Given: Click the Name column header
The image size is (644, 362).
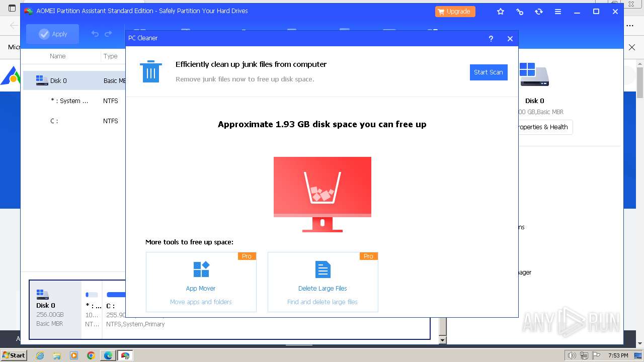Looking at the screenshot, I should coord(58,56).
